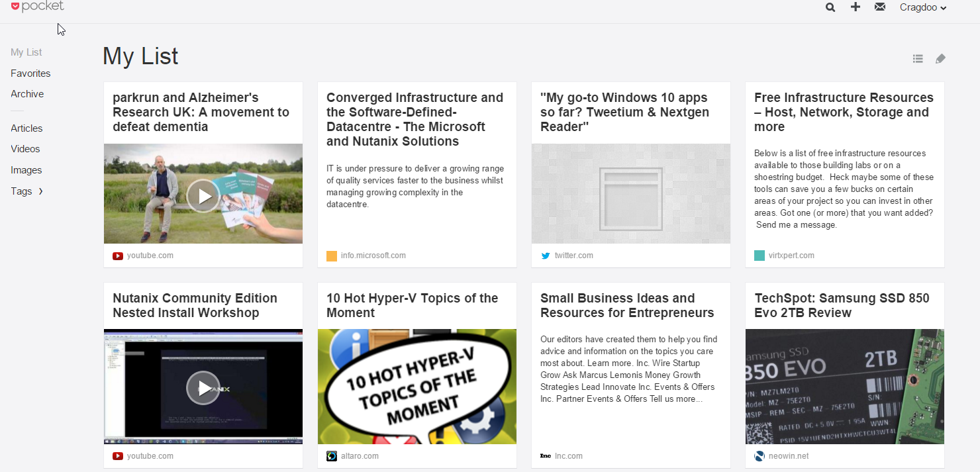Click YouTube favicon on parkrun card
Viewport: 980px width, 472px height.
tap(118, 256)
